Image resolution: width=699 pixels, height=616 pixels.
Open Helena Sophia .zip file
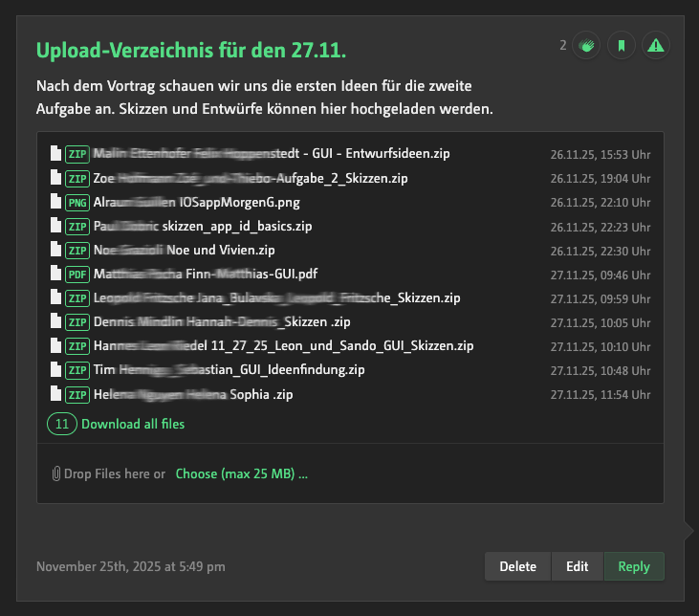click(193, 395)
